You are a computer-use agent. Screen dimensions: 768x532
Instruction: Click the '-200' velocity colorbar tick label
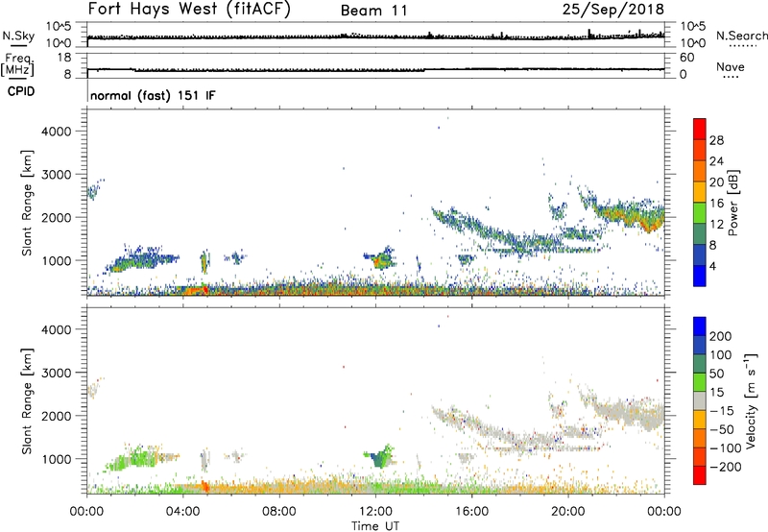click(x=724, y=467)
